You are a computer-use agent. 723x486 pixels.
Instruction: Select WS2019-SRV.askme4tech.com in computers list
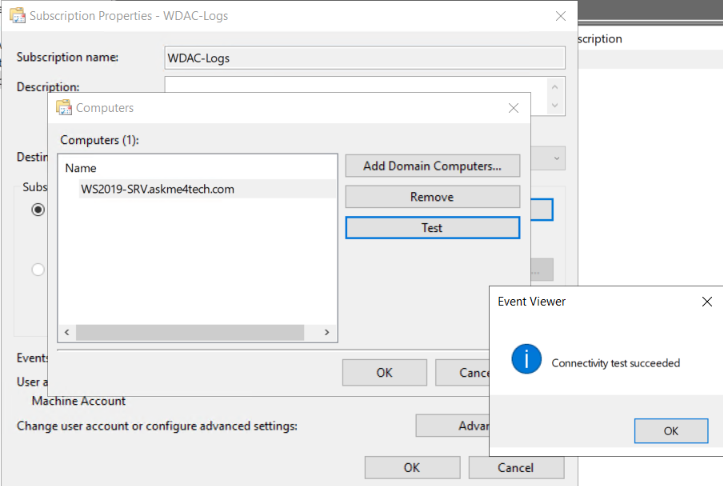point(157,189)
